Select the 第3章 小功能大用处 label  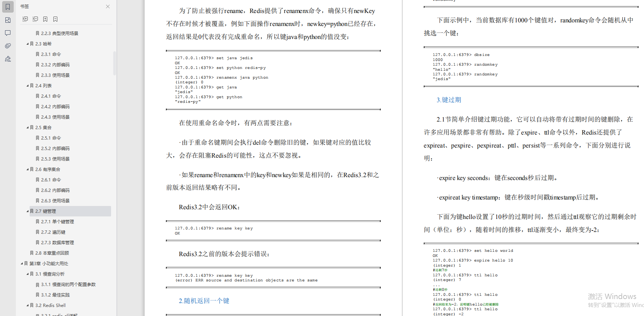[49, 263]
